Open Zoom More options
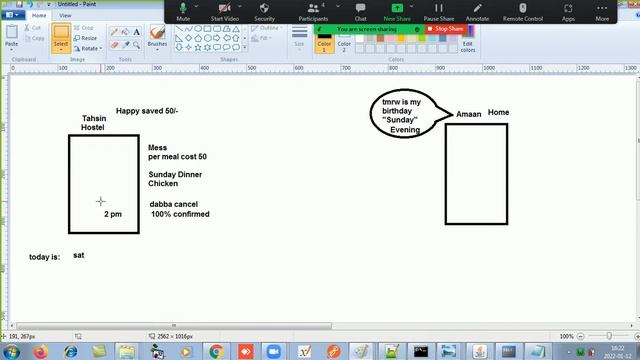Image resolution: width=640 pixels, height=360 pixels. tap(602, 12)
